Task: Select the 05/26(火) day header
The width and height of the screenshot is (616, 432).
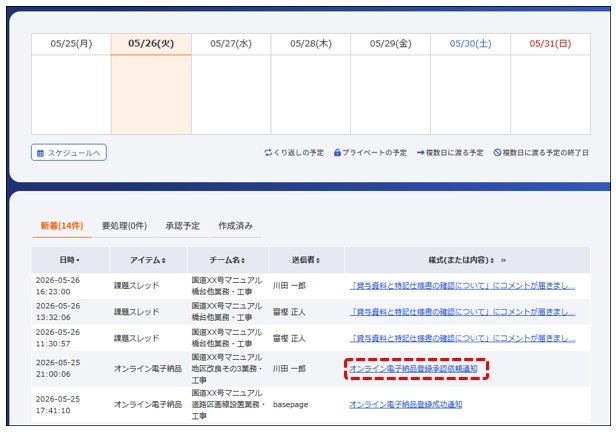Action: click(x=151, y=44)
